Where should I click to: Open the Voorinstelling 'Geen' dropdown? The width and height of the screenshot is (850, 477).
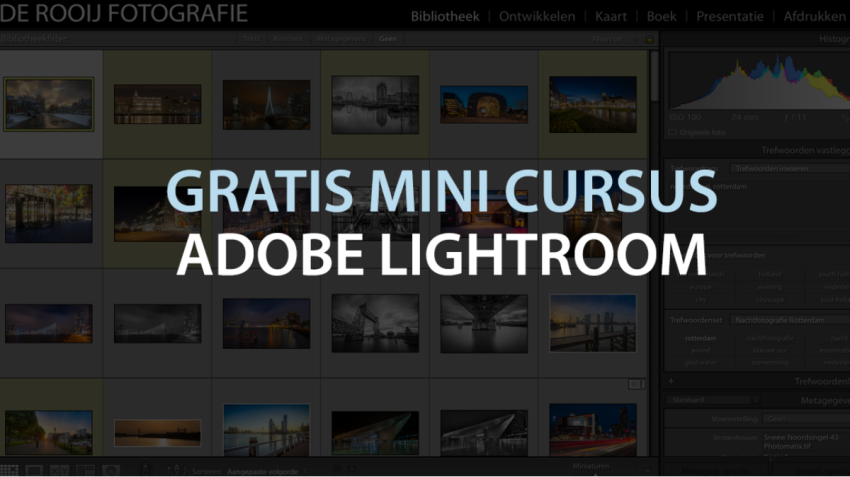(806, 418)
